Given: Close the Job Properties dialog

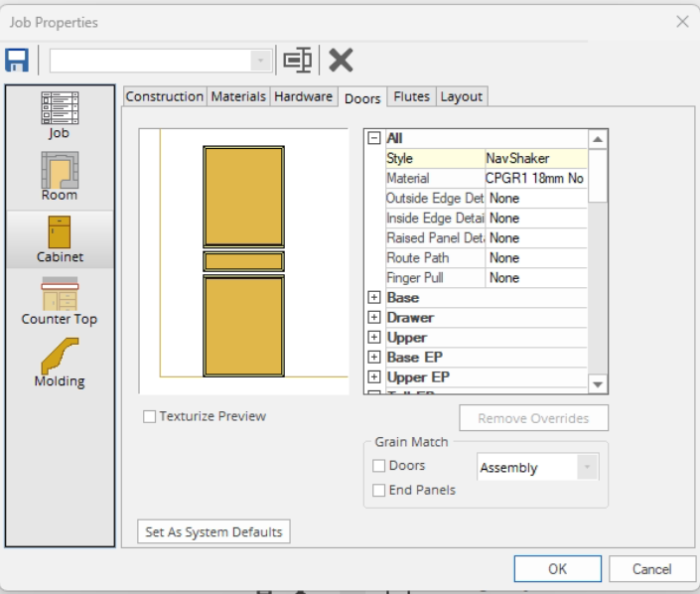Looking at the screenshot, I should tap(682, 22).
